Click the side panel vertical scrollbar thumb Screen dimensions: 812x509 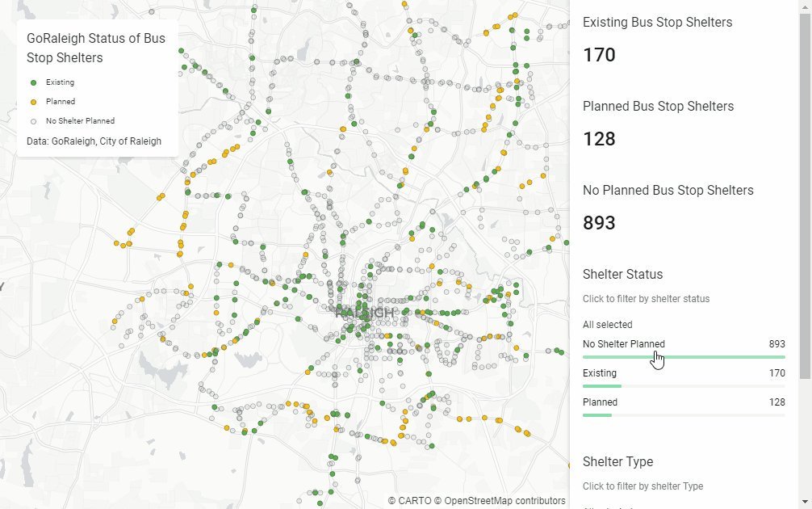point(806,194)
